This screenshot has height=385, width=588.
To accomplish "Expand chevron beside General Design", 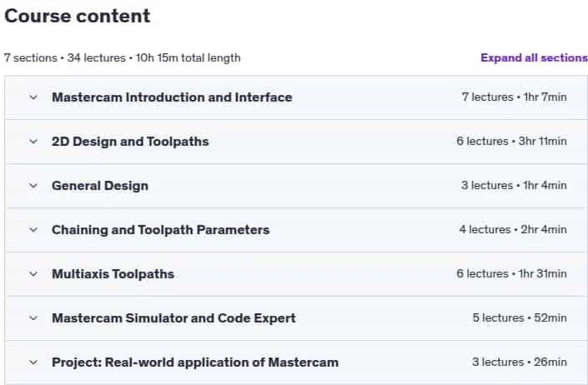I will point(33,186).
